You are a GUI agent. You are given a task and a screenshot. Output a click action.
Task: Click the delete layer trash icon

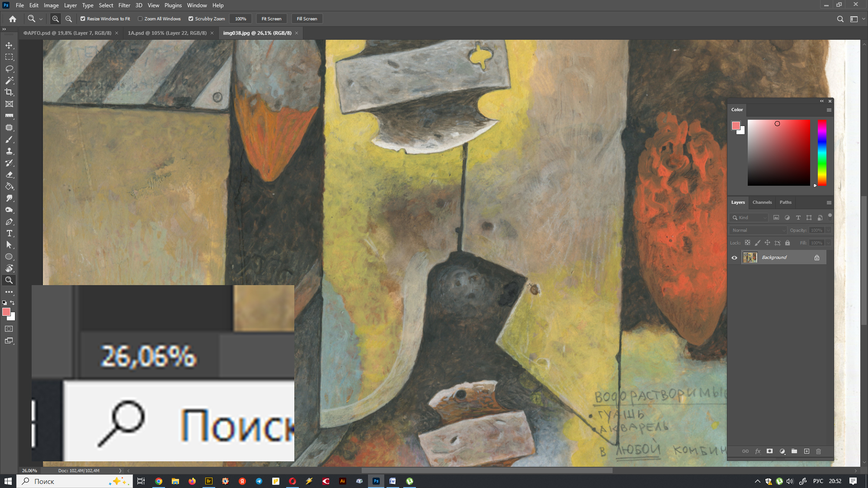click(818, 451)
